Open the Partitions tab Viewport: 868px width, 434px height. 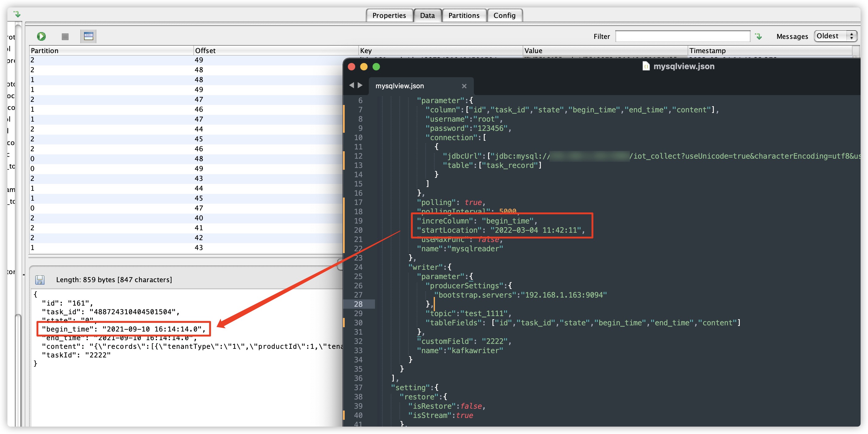coord(464,15)
